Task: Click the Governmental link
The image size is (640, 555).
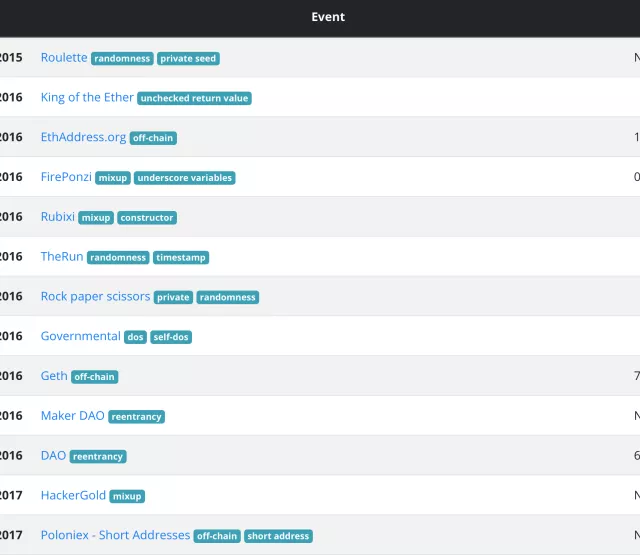Action: (x=80, y=336)
